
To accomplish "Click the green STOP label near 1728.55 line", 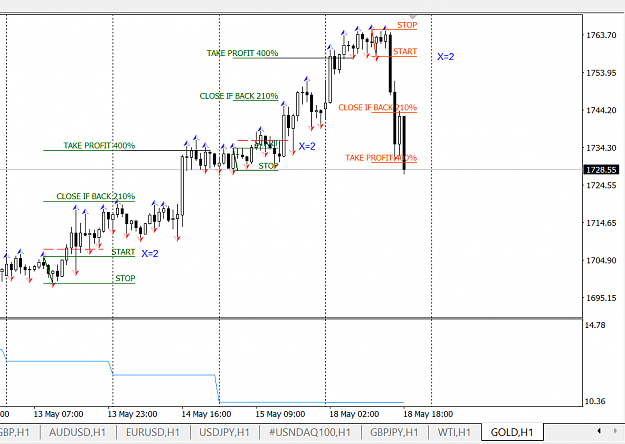I will (x=268, y=166).
